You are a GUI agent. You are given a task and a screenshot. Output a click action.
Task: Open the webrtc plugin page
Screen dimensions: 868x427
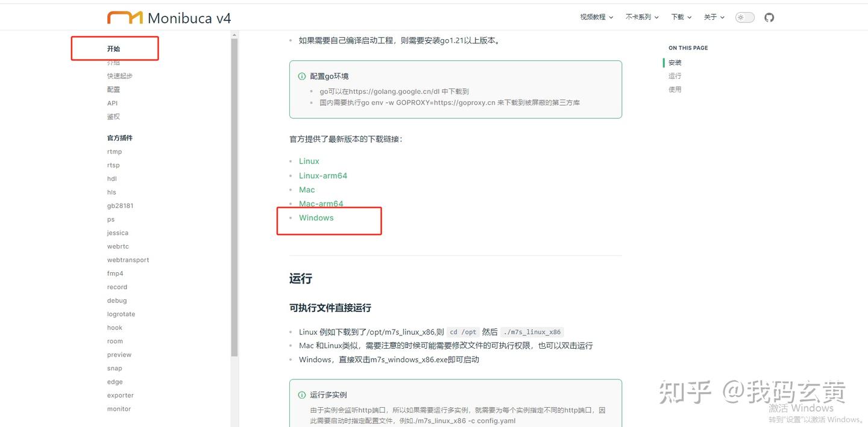[118, 246]
